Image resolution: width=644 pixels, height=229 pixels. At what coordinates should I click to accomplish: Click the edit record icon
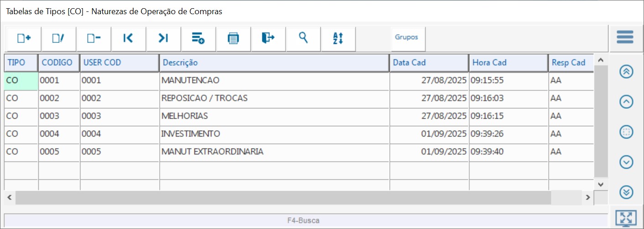coord(58,38)
